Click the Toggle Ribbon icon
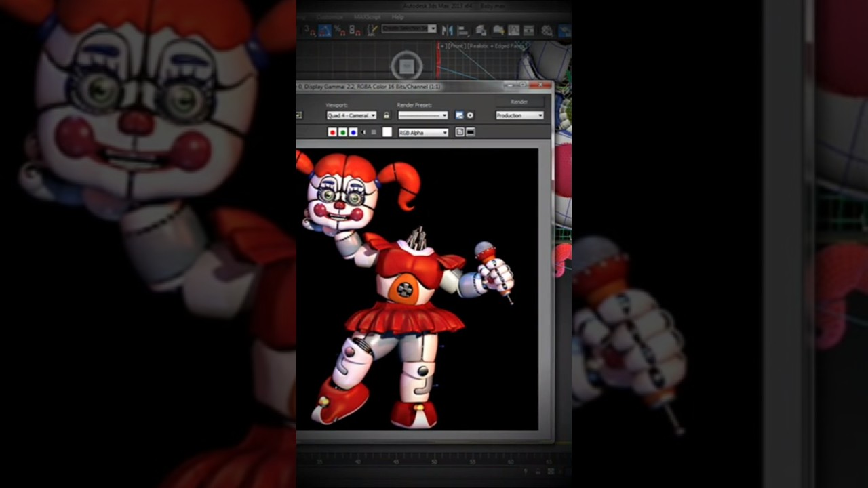Screen dimensions: 868x488 point(498,30)
